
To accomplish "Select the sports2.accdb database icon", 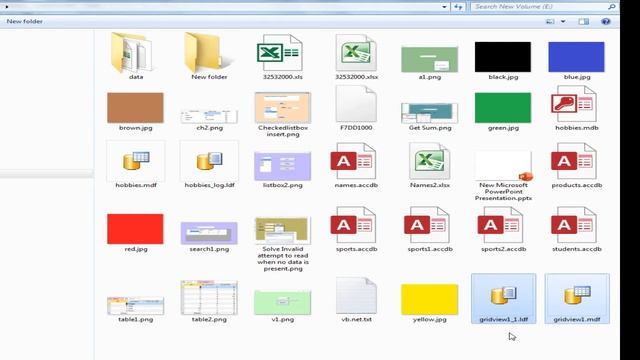I will 500,225.
